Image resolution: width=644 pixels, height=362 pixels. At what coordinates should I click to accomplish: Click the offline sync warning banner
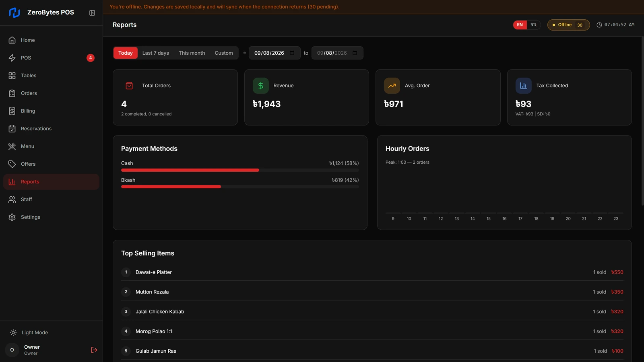374,7
